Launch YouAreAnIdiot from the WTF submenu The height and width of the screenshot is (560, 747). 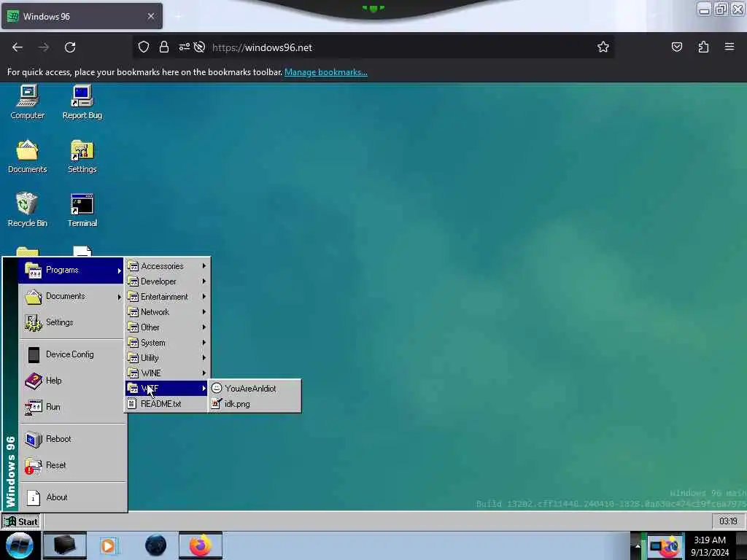255,389
